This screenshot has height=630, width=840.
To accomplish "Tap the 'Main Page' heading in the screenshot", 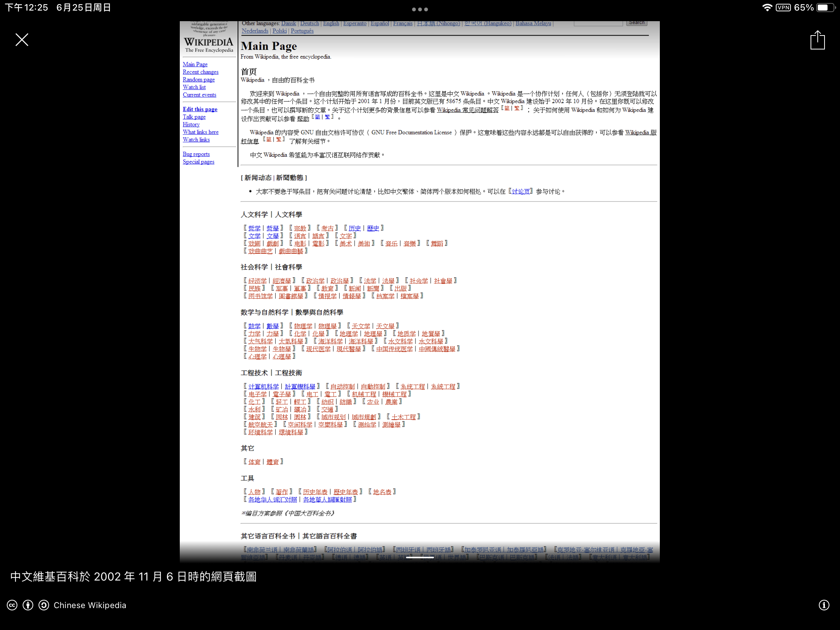I will pos(269,46).
